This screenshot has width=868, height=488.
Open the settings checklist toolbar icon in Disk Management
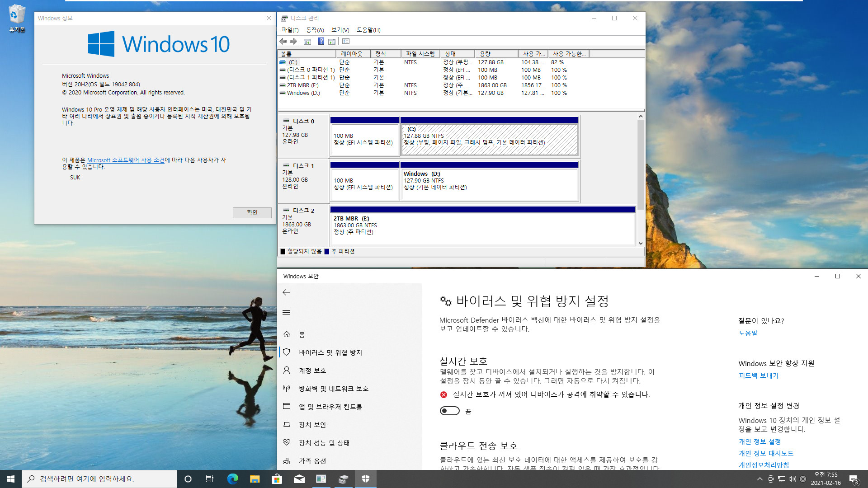(x=346, y=42)
